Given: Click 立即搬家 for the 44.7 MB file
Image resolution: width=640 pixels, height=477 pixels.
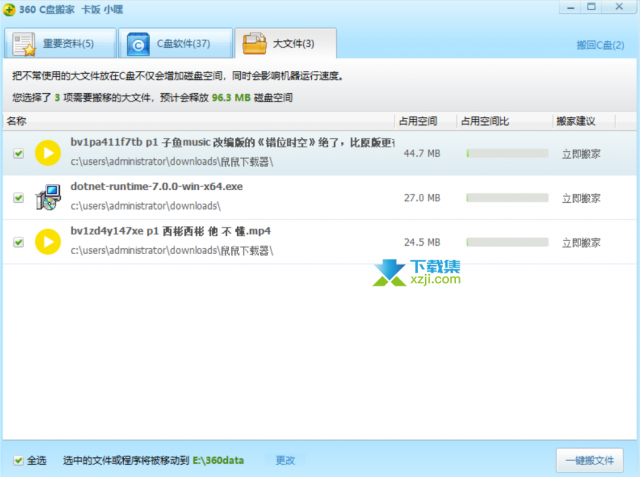Looking at the screenshot, I should coord(581,154).
